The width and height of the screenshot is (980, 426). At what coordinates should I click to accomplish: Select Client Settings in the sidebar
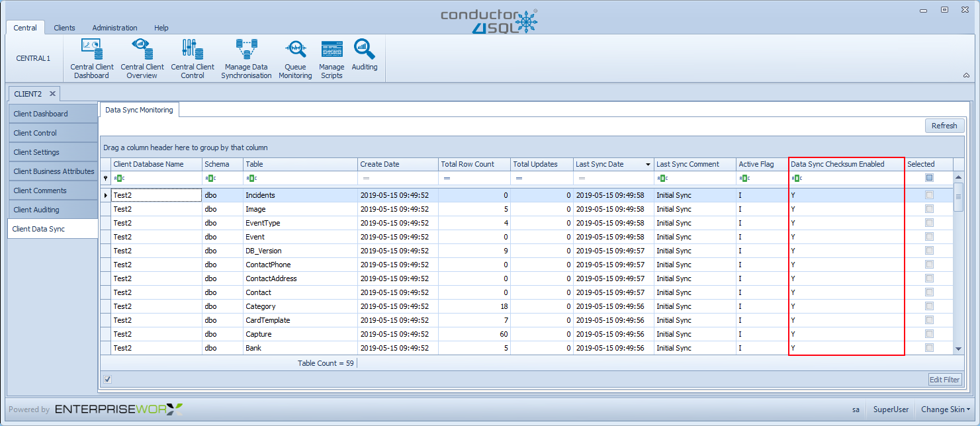click(x=52, y=152)
